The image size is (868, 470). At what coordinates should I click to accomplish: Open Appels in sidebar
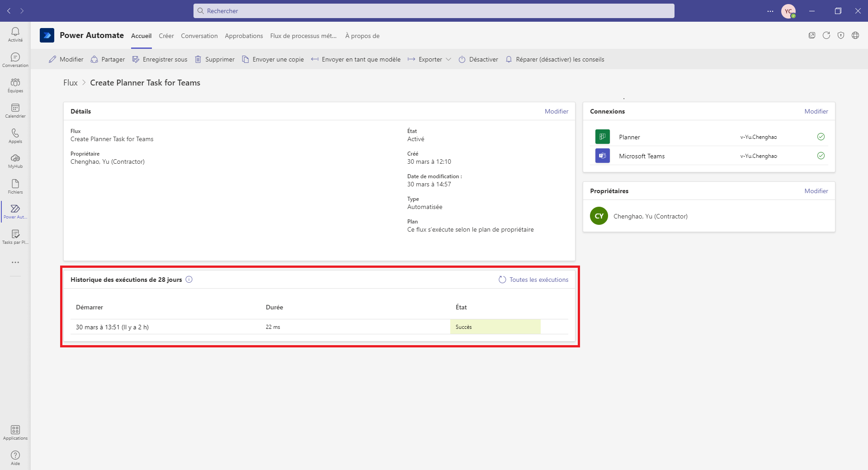(x=15, y=136)
